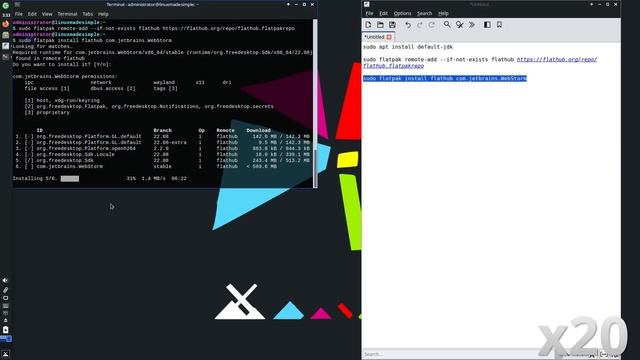
Task: Click the double-chevron jump icon in editor toolbar
Action: coord(471,25)
